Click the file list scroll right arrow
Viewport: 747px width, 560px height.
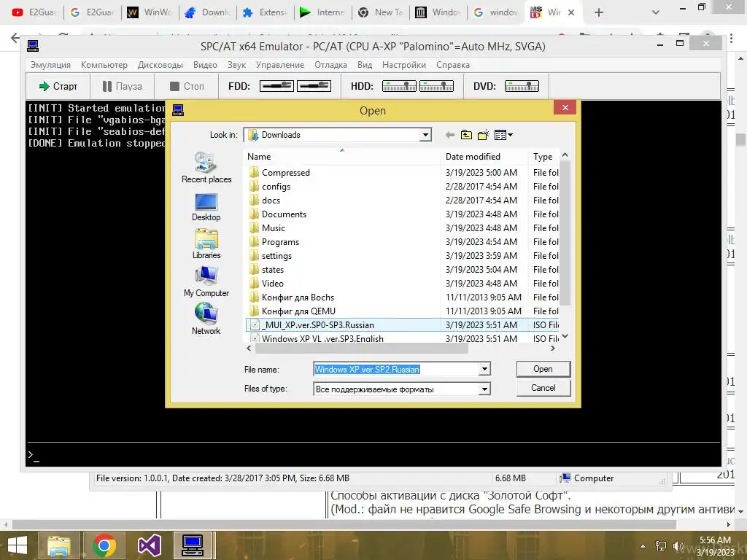click(x=553, y=349)
